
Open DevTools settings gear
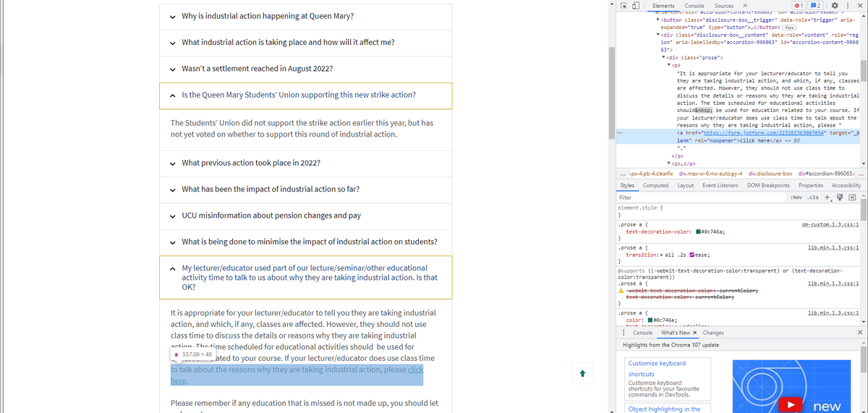pos(834,6)
